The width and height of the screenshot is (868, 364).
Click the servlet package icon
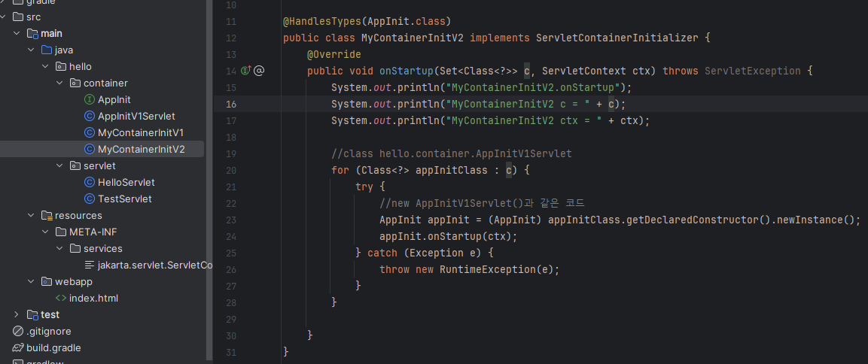coord(75,166)
